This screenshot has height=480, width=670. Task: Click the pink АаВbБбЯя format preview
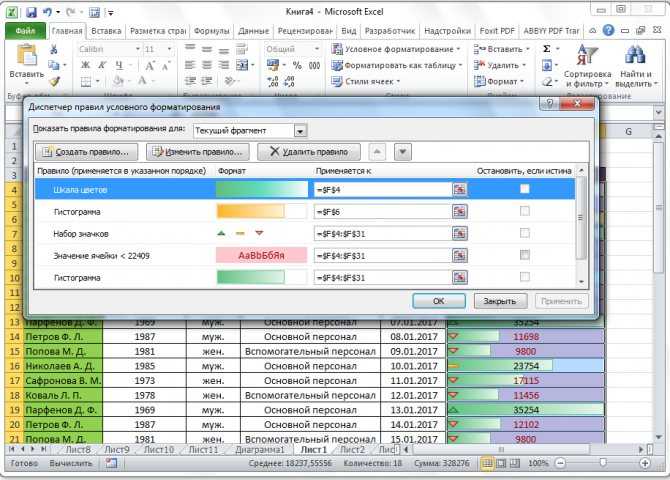point(262,256)
